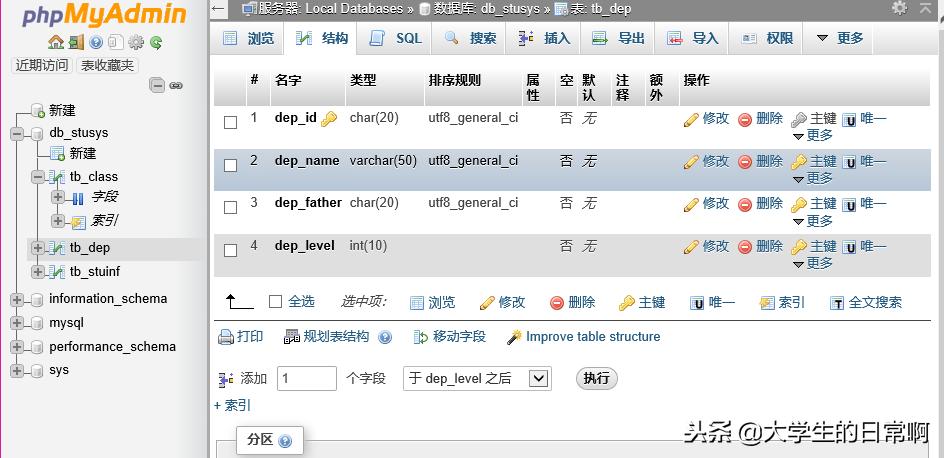
Task: Click the page settings gear at top right
Action: 899,8
